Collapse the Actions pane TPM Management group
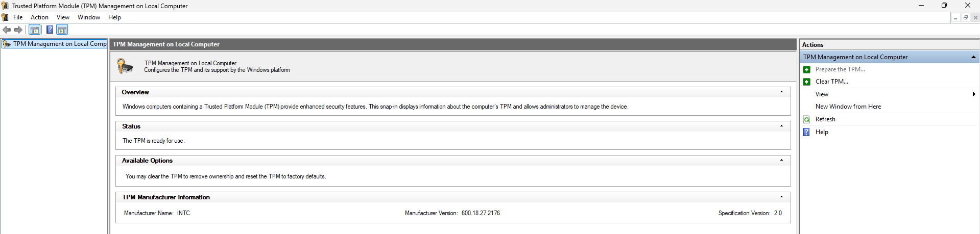 point(973,57)
